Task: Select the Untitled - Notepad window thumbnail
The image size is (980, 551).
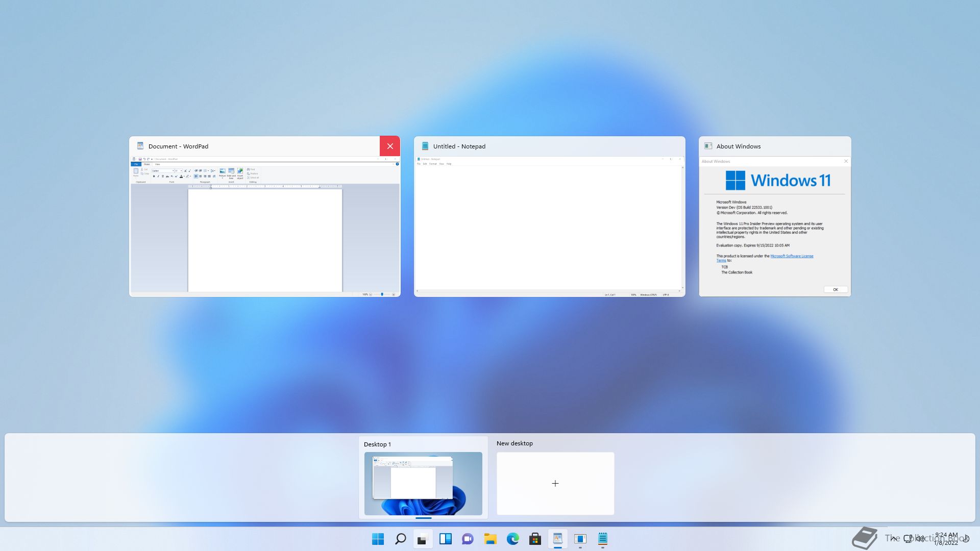Action: tap(549, 224)
